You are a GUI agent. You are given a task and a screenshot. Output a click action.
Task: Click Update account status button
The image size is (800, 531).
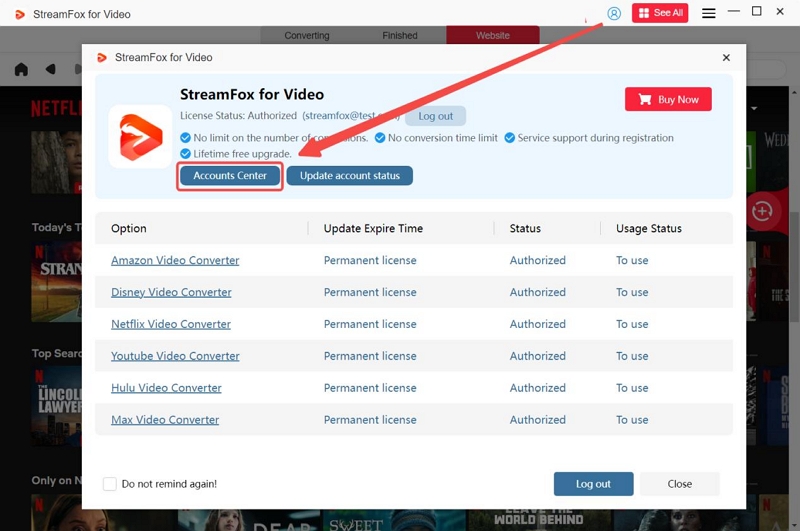349,176
